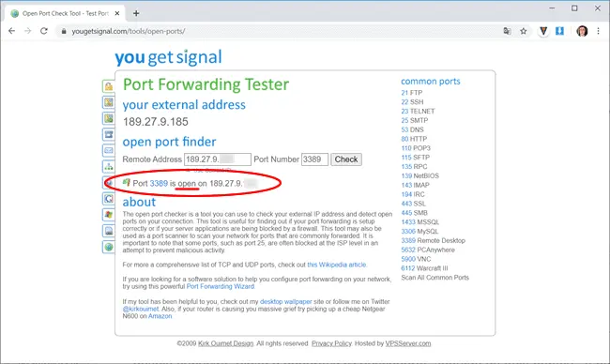The image size is (610, 364).
Task: Select port 143 IMAP
Action: click(415, 185)
